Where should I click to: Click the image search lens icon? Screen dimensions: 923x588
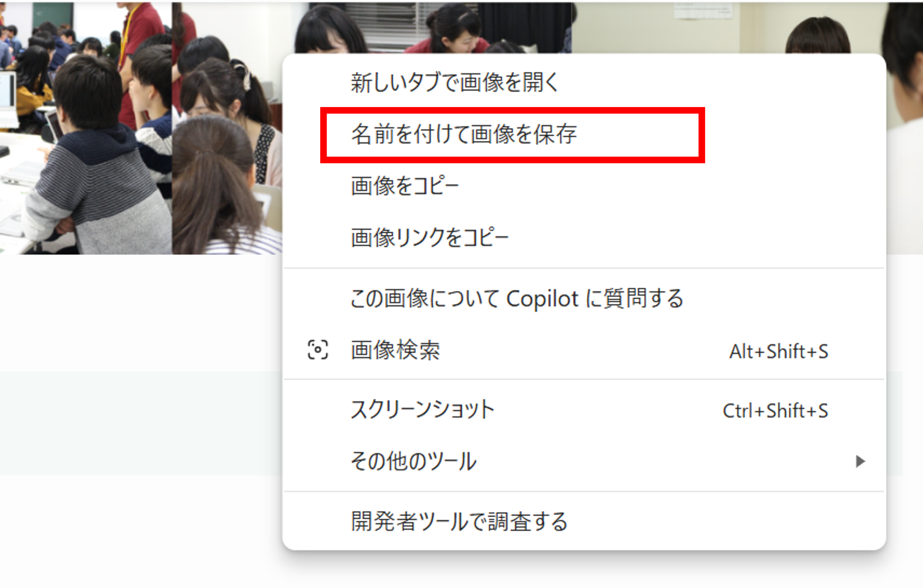(317, 350)
